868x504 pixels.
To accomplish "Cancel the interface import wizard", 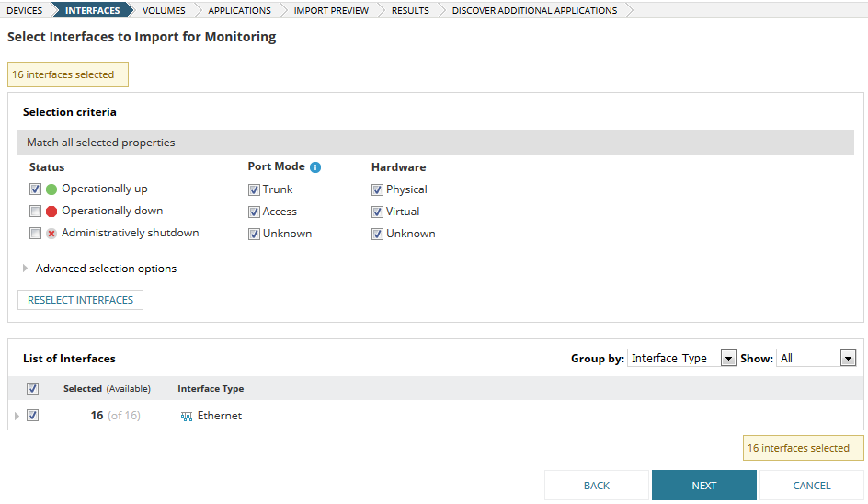I will click(811, 486).
